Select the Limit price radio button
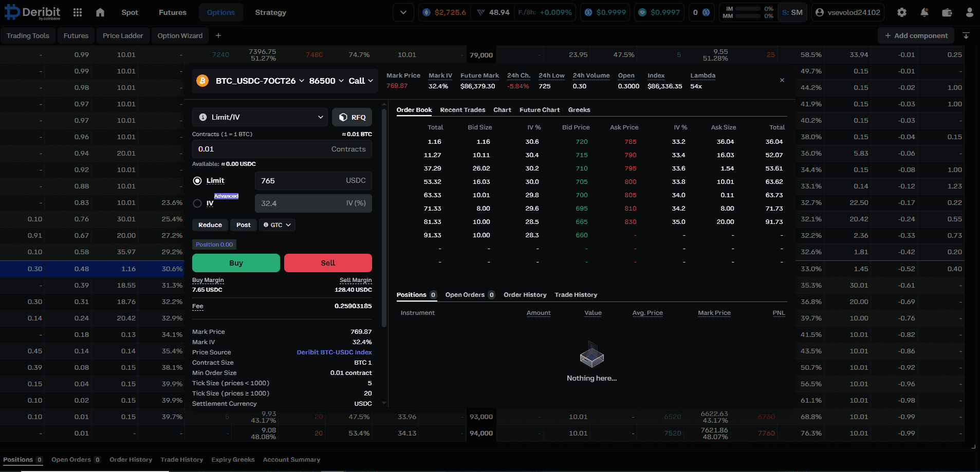 click(197, 181)
